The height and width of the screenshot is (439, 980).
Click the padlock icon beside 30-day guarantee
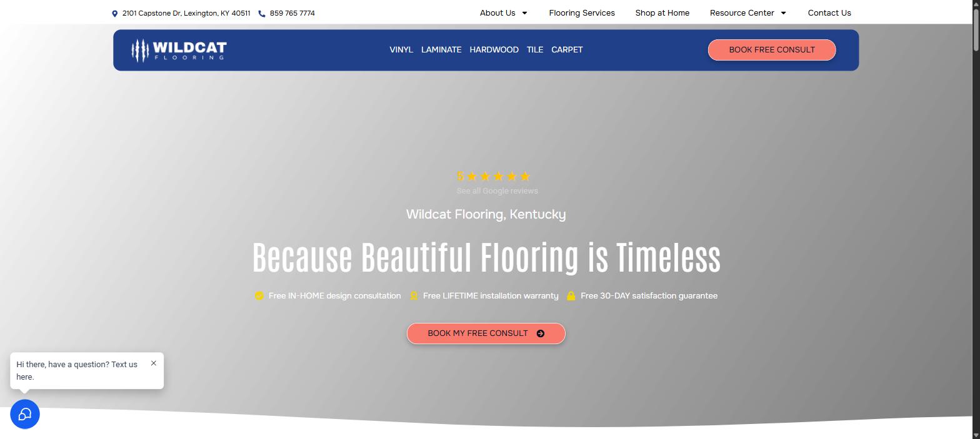tap(571, 296)
